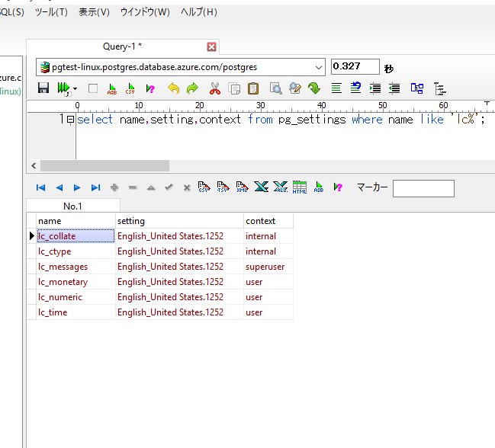This screenshot has width=495, height=448.
Task: Click the Save query icon
Action: point(43,88)
